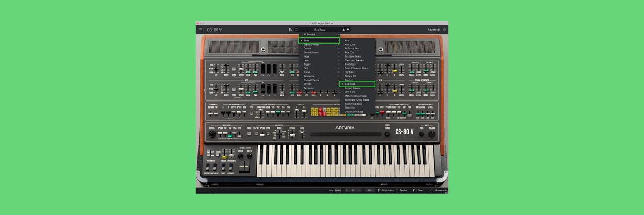The image size is (644, 215).
Task: Load the Acid preset
Action: [357, 40]
